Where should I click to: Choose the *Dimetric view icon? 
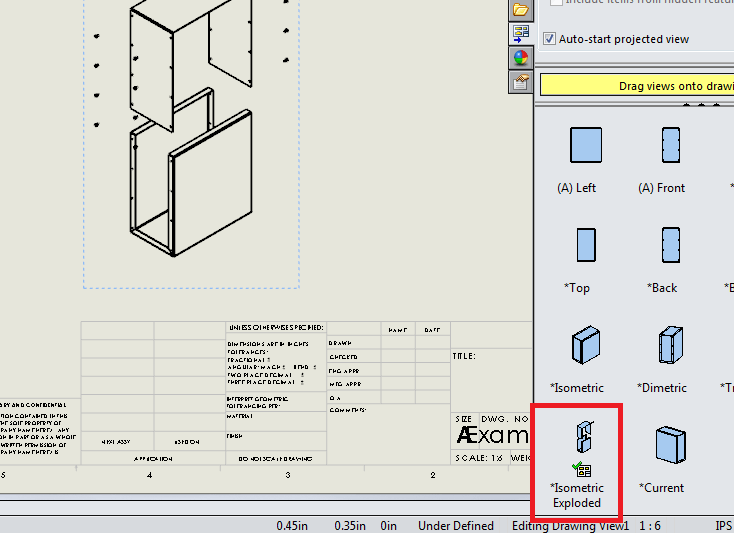(x=671, y=345)
